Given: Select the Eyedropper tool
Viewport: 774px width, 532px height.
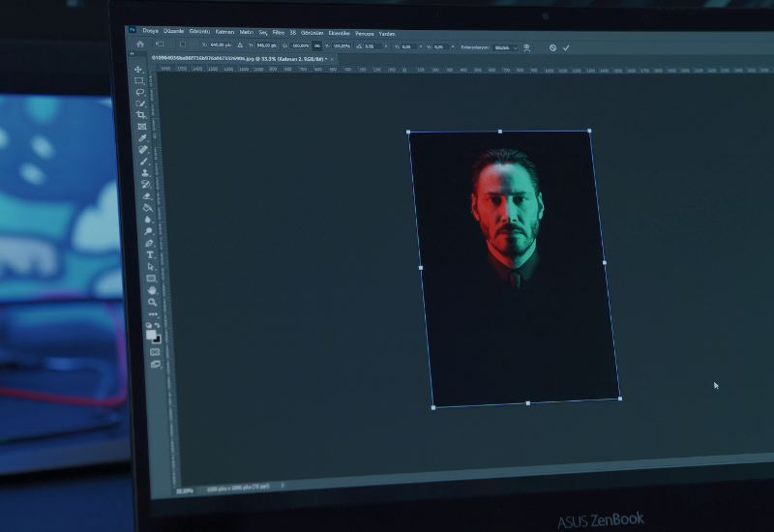Looking at the screenshot, I should tap(143, 138).
